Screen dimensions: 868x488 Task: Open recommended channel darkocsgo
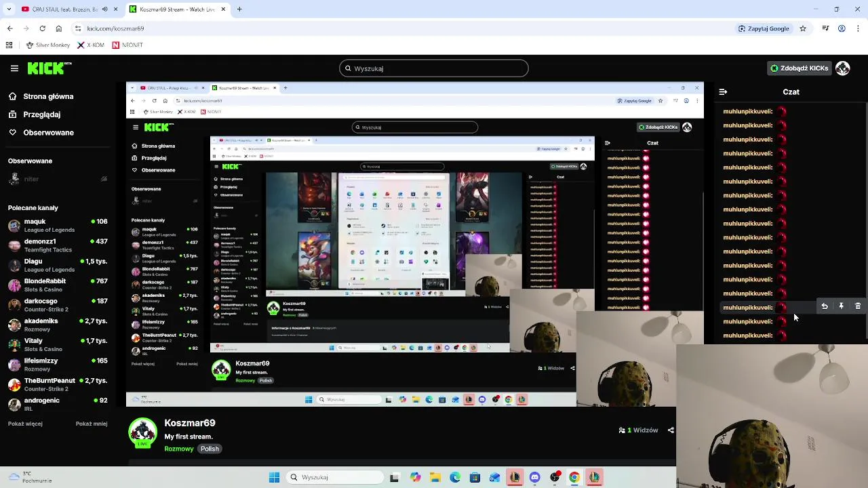pos(58,305)
